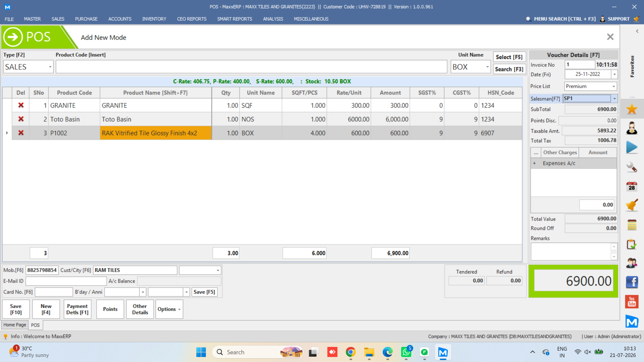Open the ACCOUNTS menu

(120, 19)
